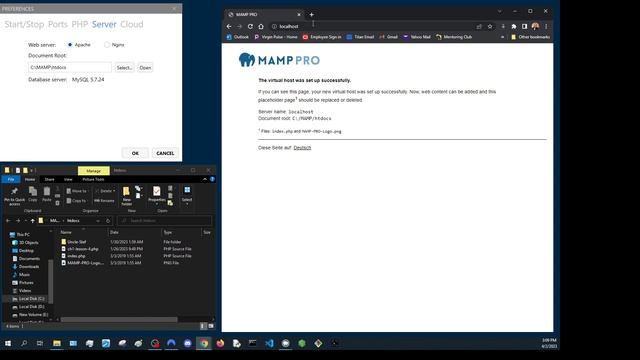Viewport: 640px width, 360px height.
Task: Confirm preferences with the OK button
Action: pyautogui.click(x=135, y=153)
